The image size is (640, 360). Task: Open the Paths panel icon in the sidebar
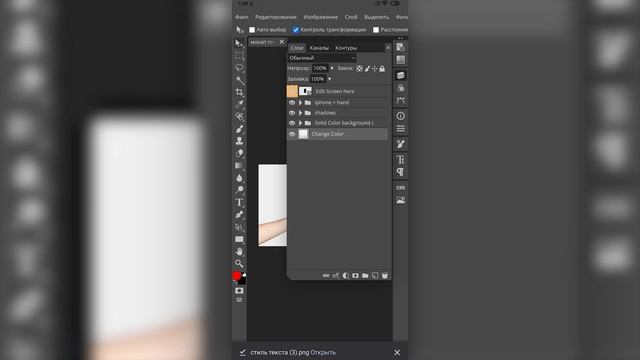[x=400, y=100]
